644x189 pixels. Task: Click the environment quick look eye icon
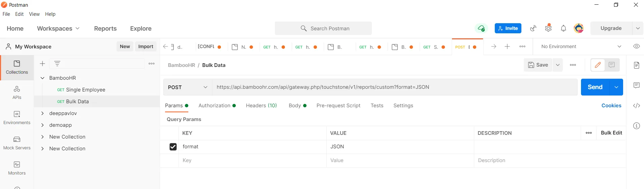pyautogui.click(x=637, y=46)
